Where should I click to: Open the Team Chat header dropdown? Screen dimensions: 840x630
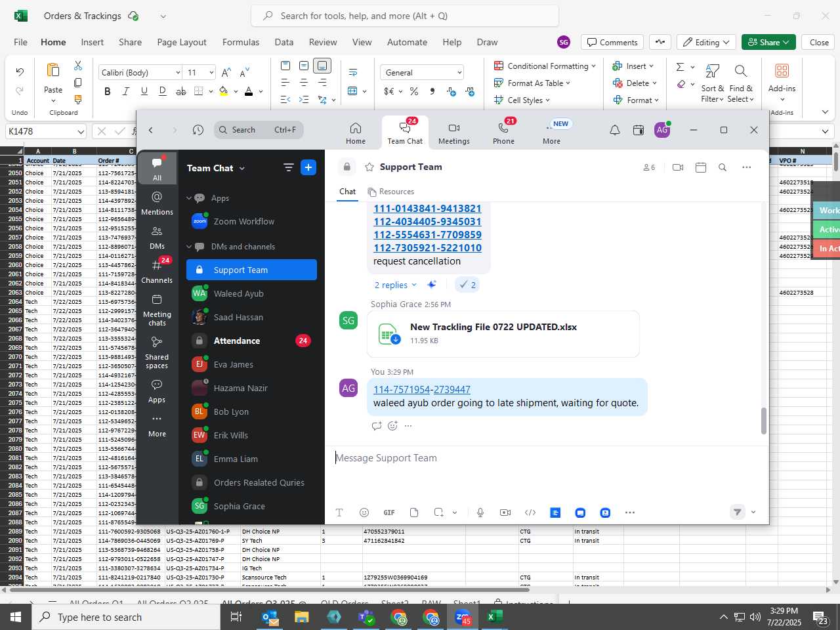[x=242, y=168]
